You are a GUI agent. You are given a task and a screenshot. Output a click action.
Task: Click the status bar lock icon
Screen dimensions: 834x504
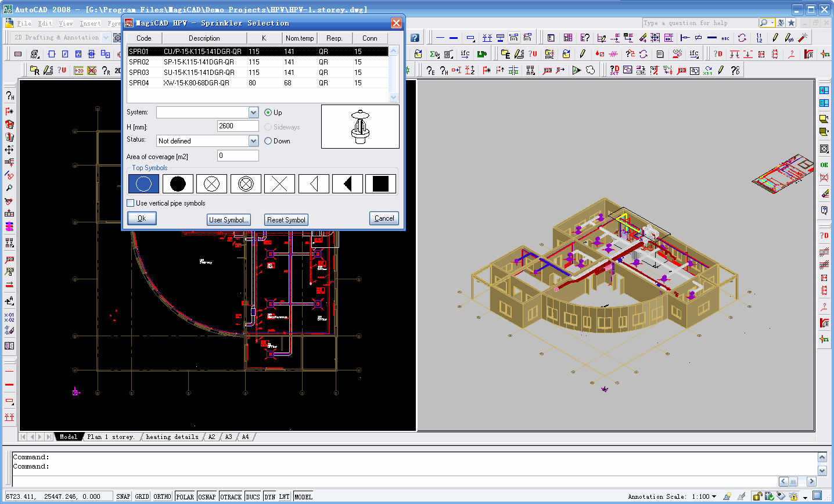tap(757, 496)
